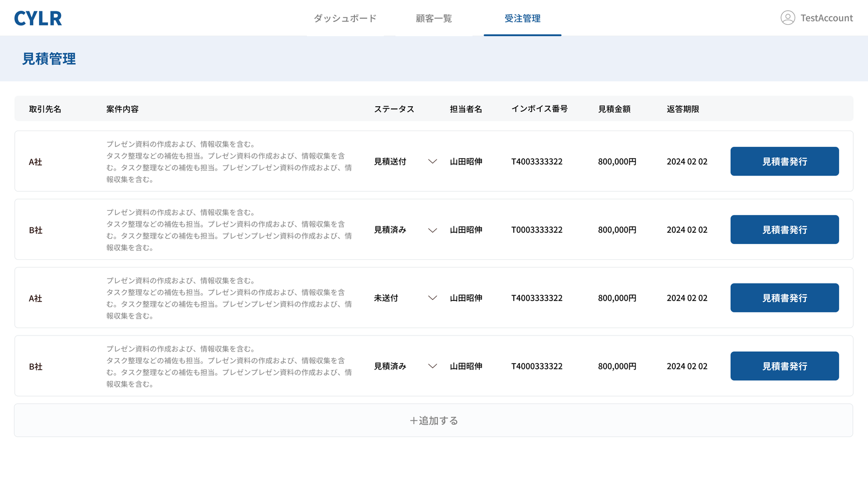Click T4003333322 in the 未送付 row
Viewport: 868px width, 488px height.
click(x=537, y=298)
